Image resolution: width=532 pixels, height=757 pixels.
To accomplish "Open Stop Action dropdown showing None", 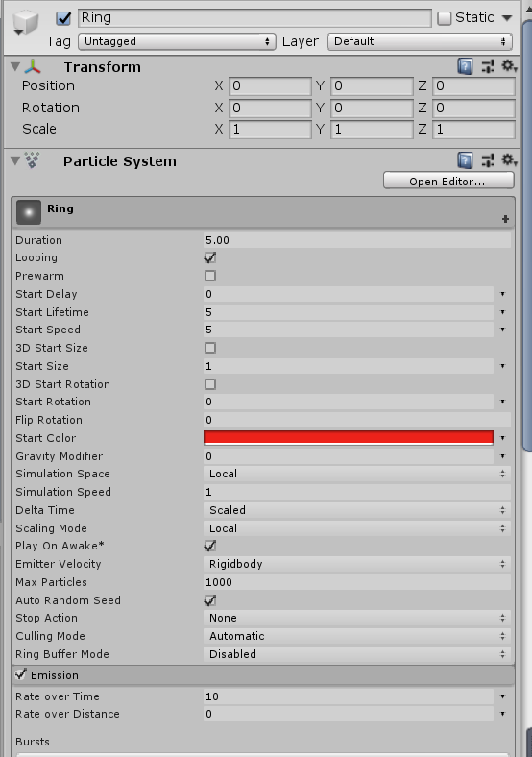I will tap(357, 618).
